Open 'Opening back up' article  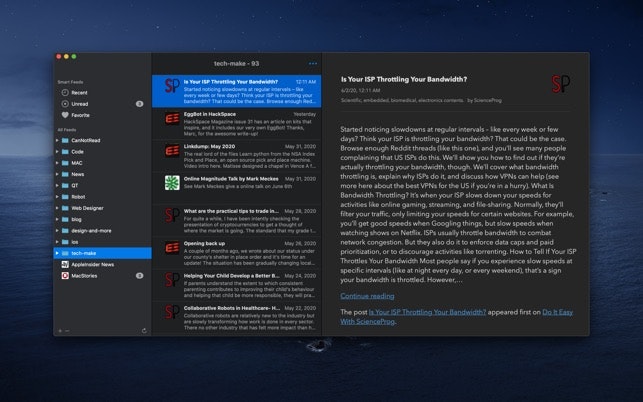tap(237, 253)
